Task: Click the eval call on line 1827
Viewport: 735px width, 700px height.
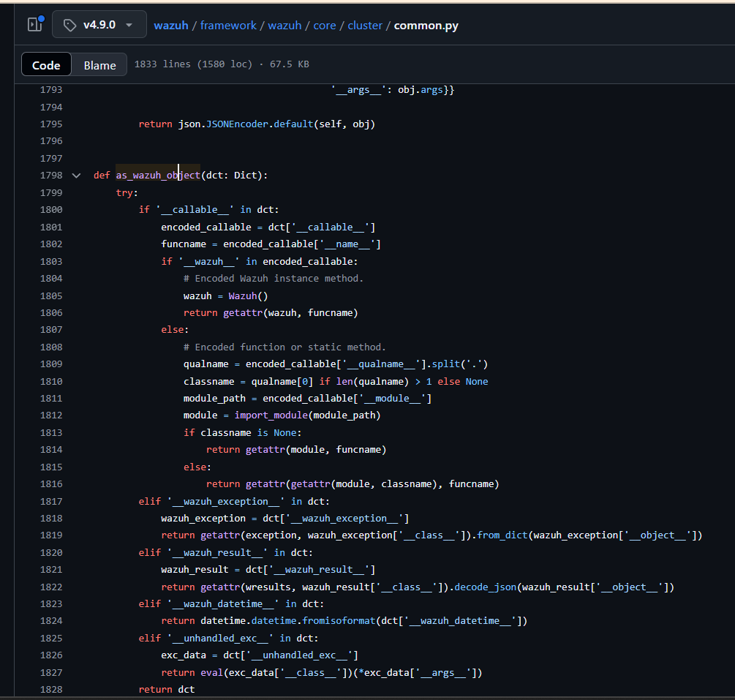Action: 212,672
